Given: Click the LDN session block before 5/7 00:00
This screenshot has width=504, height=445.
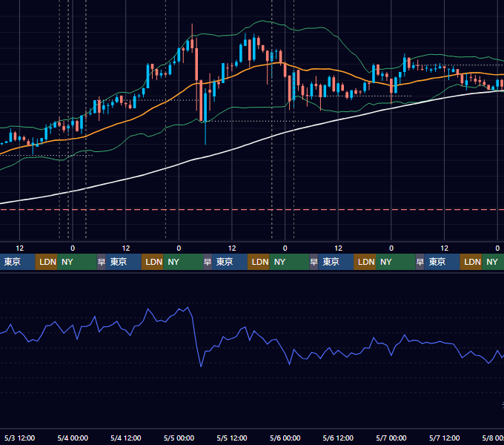Looking at the screenshot, I should tap(365, 262).
